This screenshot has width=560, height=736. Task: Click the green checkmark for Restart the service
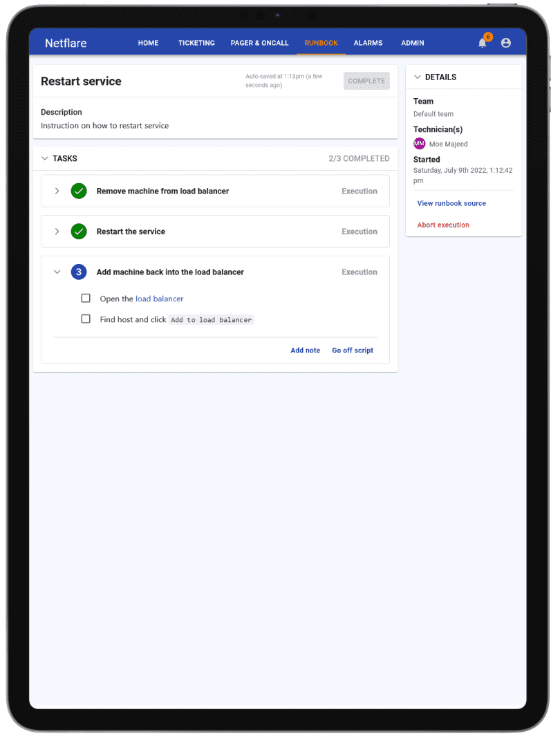coord(79,232)
